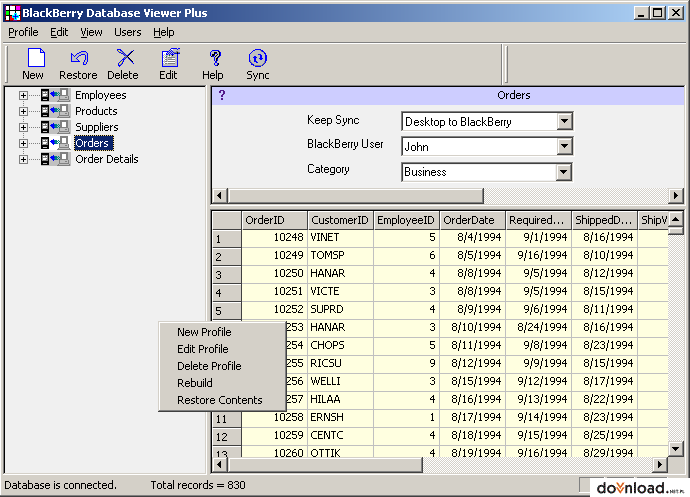Expand the Suppliers tree node
Viewport: 690px width, 497px height.
[x=23, y=127]
